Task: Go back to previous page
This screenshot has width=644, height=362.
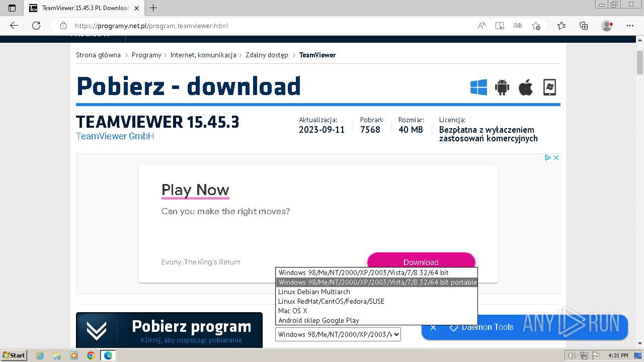Action: click(x=14, y=26)
